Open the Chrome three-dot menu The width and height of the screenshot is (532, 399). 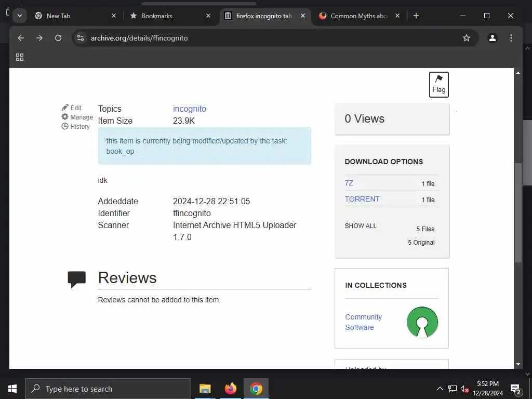511,38
